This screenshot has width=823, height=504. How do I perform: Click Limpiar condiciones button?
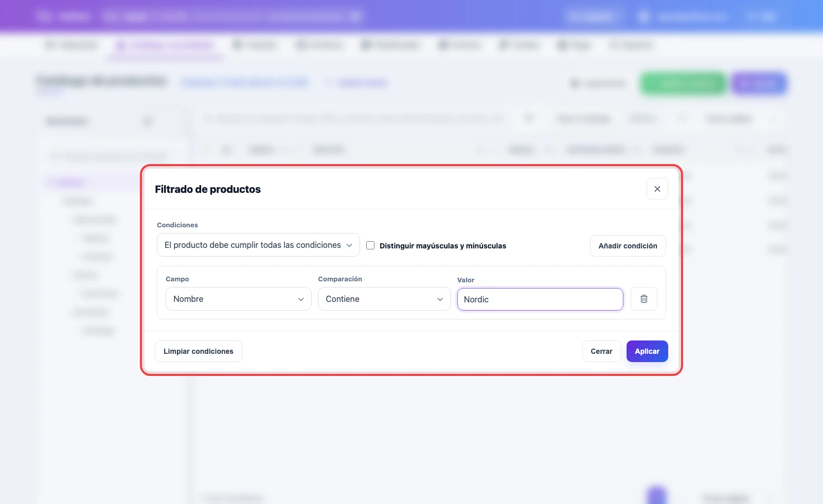tap(199, 351)
